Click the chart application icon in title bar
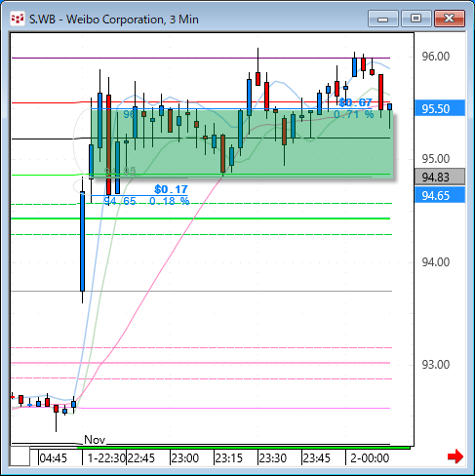Screen dimensions: 475x476 pos(18,19)
